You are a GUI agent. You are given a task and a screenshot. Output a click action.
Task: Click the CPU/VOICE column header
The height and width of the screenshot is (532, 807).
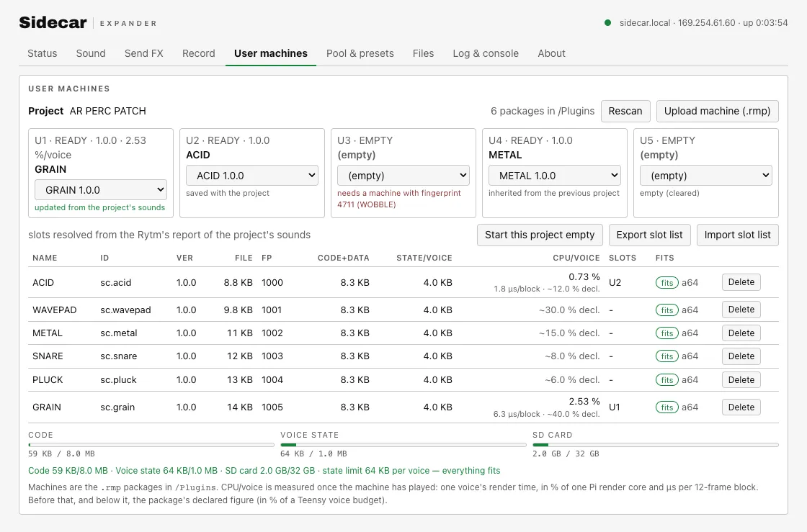(x=576, y=258)
